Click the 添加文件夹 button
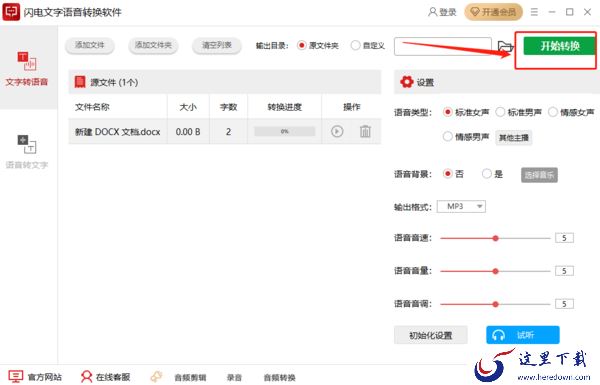This screenshot has height=385, width=600. [153, 46]
